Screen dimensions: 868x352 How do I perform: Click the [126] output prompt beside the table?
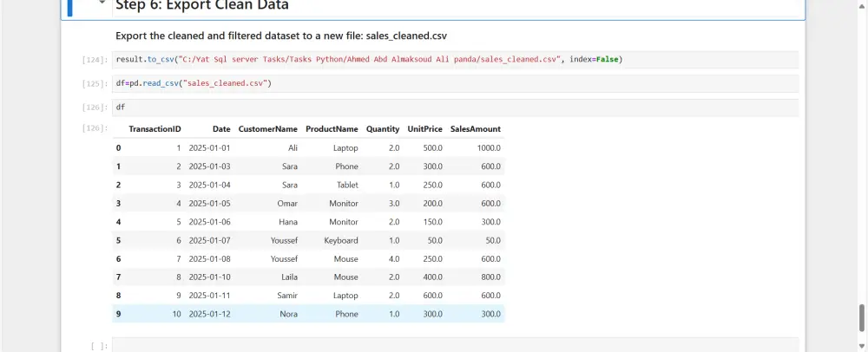95,129
